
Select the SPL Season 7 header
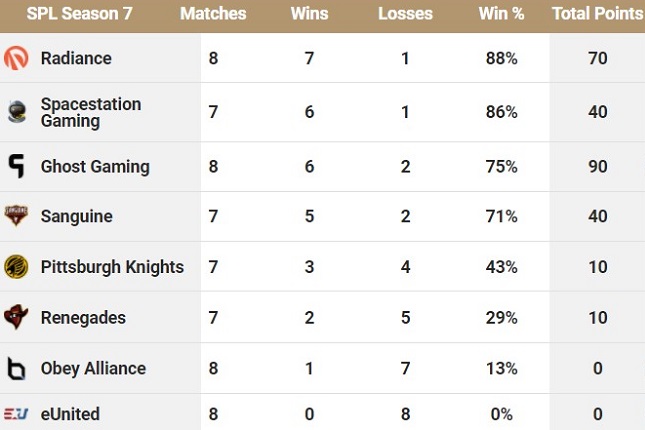tap(80, 14)
